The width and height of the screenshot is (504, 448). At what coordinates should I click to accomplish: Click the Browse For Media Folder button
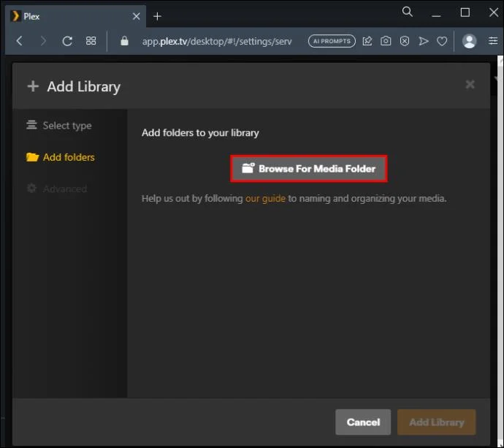pos(308,169)
